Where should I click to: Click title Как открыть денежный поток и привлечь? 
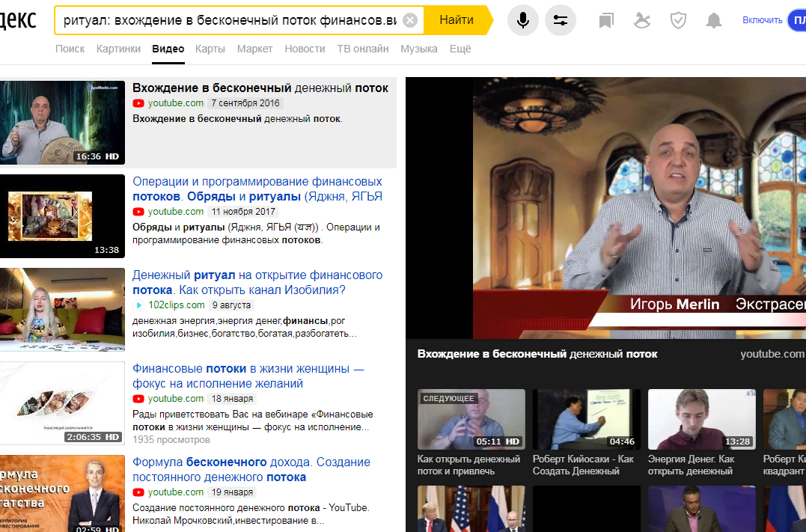468,465
